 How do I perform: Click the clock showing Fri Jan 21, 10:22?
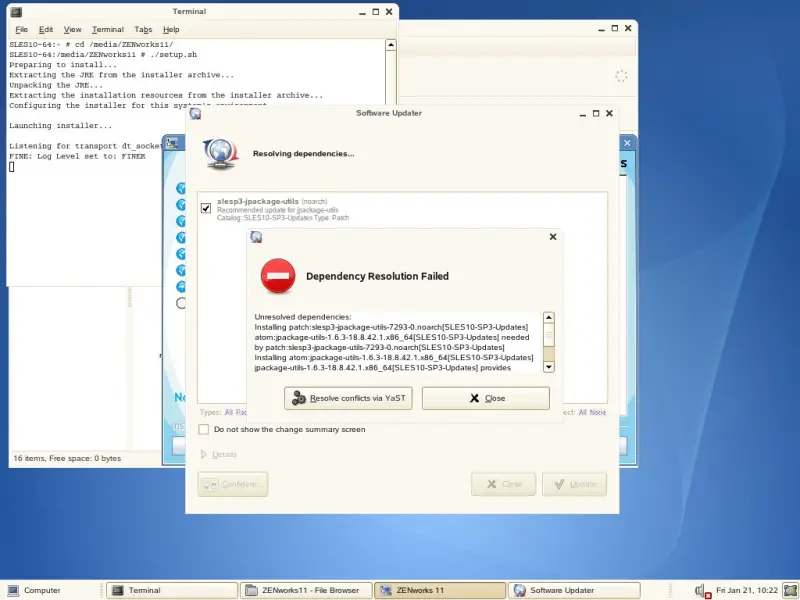pos(747,590)
